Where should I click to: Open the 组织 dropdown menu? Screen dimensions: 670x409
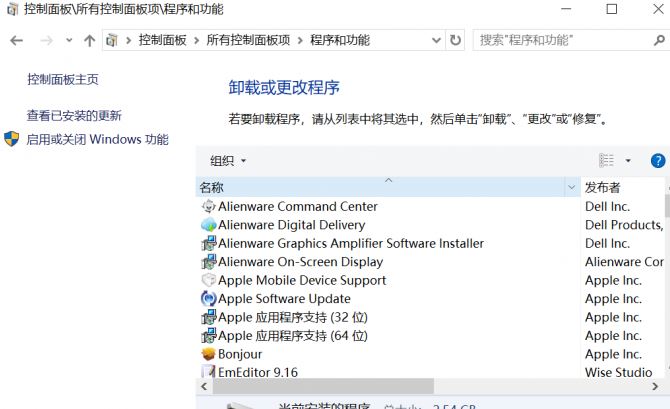click(x=227, y=161)
